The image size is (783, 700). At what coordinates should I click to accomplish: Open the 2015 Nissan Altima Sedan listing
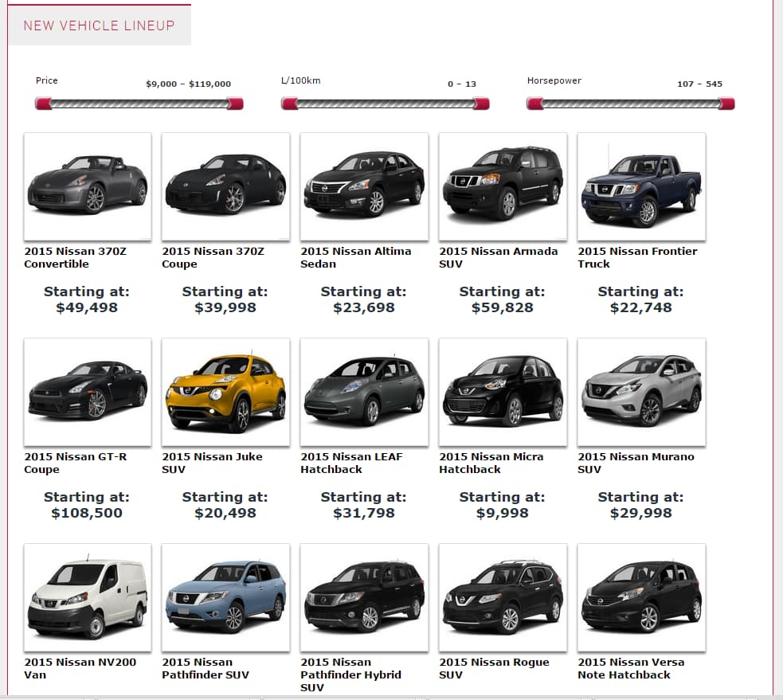[x=356, y=257]
